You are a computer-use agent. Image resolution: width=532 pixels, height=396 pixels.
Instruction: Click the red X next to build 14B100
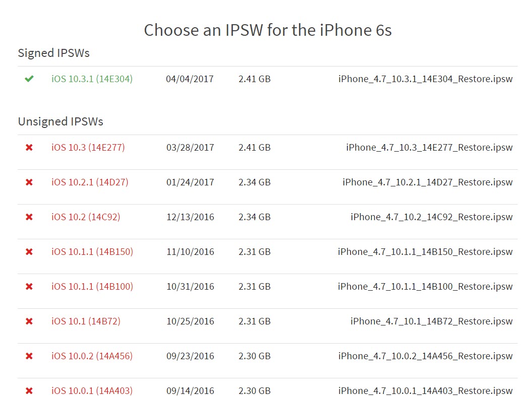click(x=29, y=287)
